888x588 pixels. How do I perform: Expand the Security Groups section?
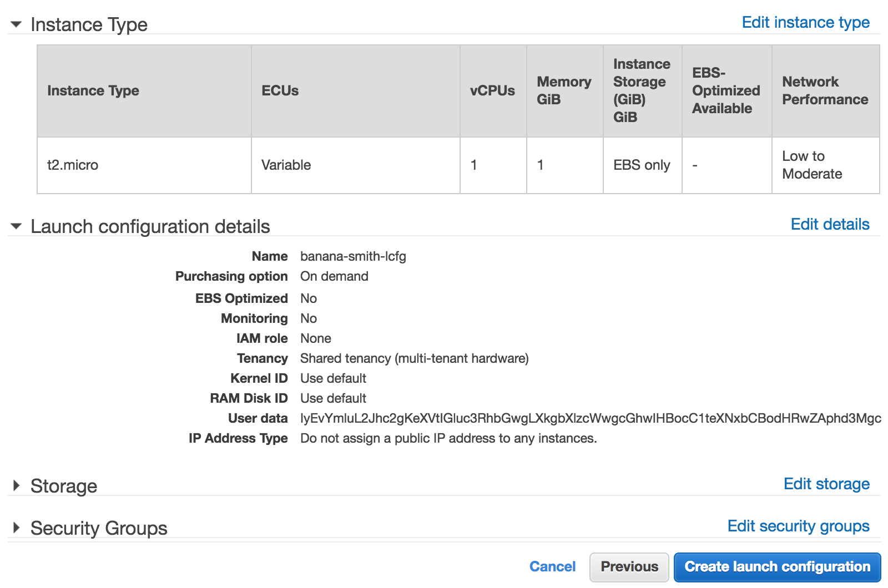[17, 528]
